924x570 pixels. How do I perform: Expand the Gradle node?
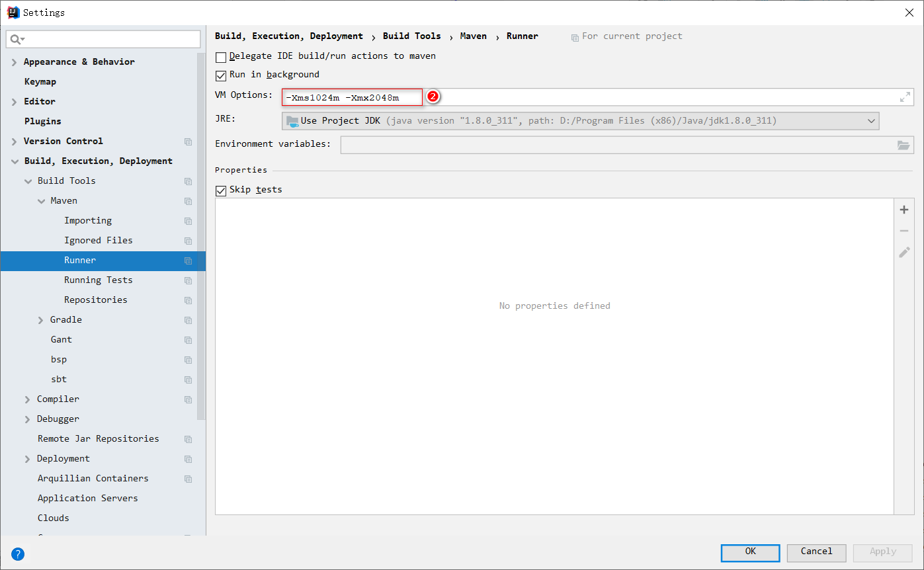click(41, 320)
